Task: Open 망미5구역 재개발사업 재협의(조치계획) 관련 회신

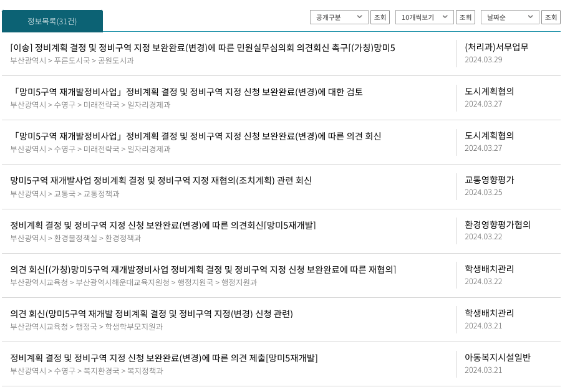Action: (161, 180)
